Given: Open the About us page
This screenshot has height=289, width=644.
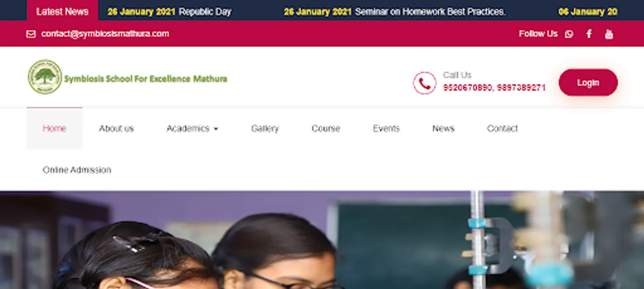Looking at the screenshot, I should tap(116, 128).
